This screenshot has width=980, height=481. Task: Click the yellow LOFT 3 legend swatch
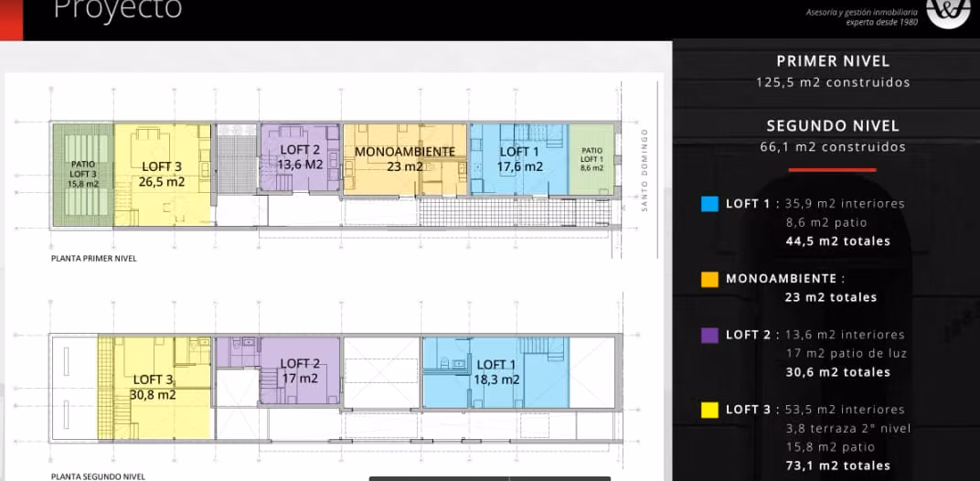click(x=709, y=411)
